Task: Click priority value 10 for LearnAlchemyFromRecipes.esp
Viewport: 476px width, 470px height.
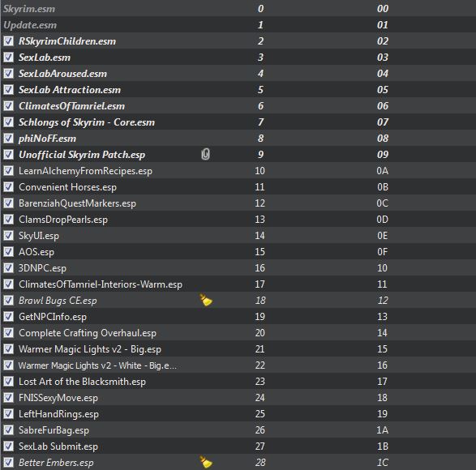Action: click(259, 170)
